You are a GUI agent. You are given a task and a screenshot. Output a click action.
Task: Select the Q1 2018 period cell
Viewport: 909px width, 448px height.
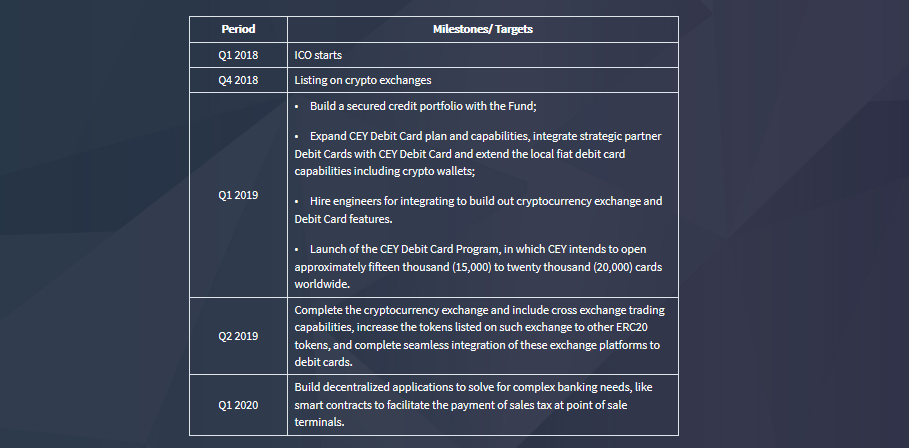238,55
